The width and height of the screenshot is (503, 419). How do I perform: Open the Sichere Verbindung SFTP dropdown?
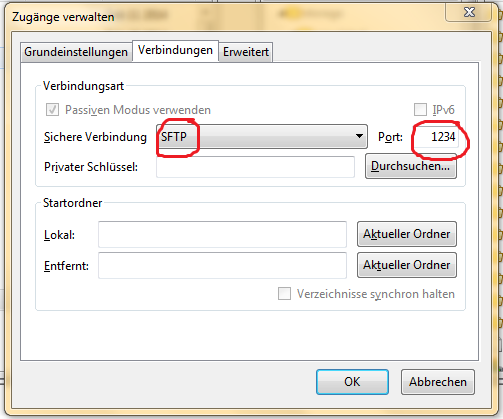262,137
